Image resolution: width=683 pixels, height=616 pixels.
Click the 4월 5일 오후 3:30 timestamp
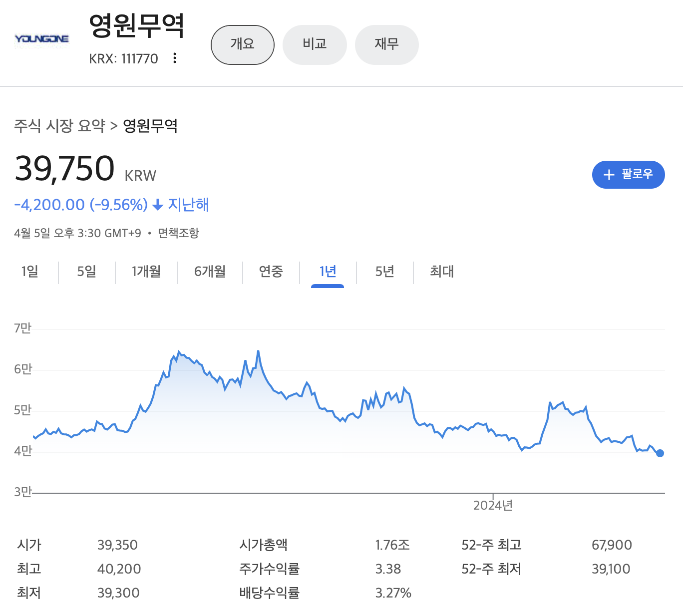pos(77,233)
